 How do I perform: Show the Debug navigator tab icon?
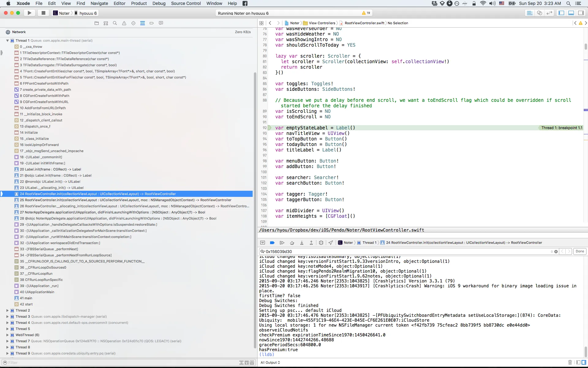point(142,23)
